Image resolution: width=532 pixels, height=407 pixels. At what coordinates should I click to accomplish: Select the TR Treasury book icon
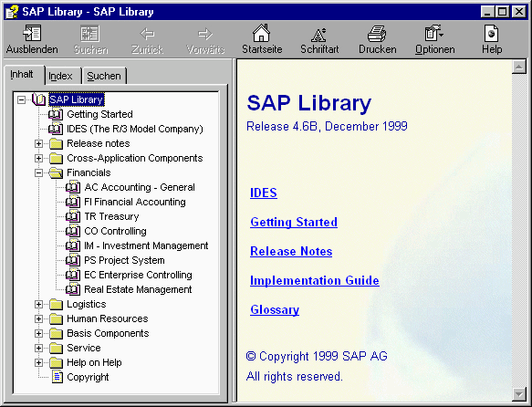(73, 216)
